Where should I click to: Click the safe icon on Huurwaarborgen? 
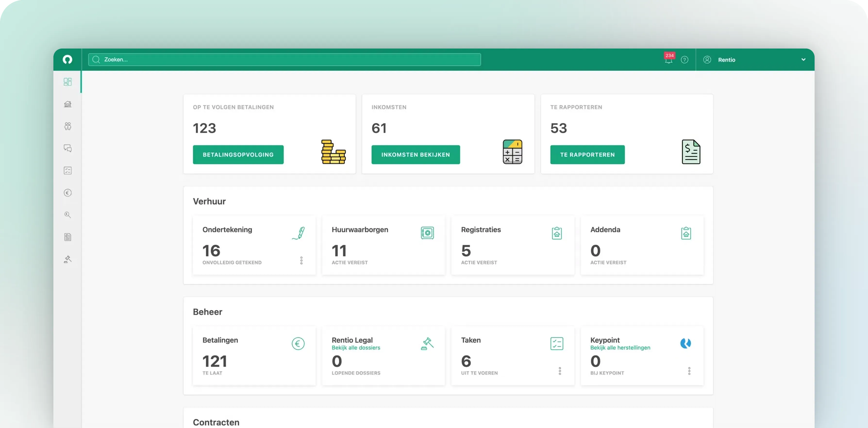tap(427, 233)
